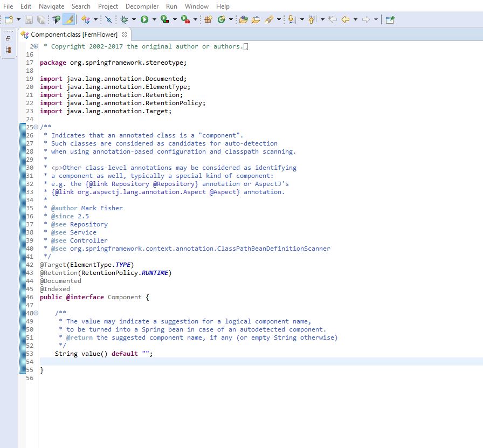
Task: Open the Forward history dropdown arrow
Action: click(x=376, y=20)
